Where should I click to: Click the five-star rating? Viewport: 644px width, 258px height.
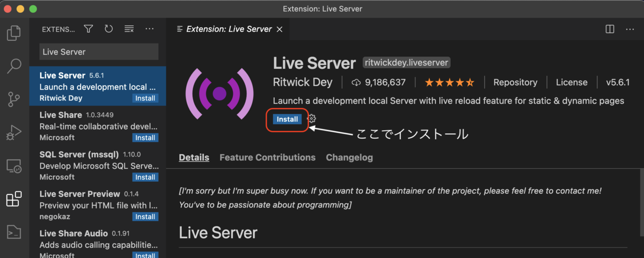(449, 83)
